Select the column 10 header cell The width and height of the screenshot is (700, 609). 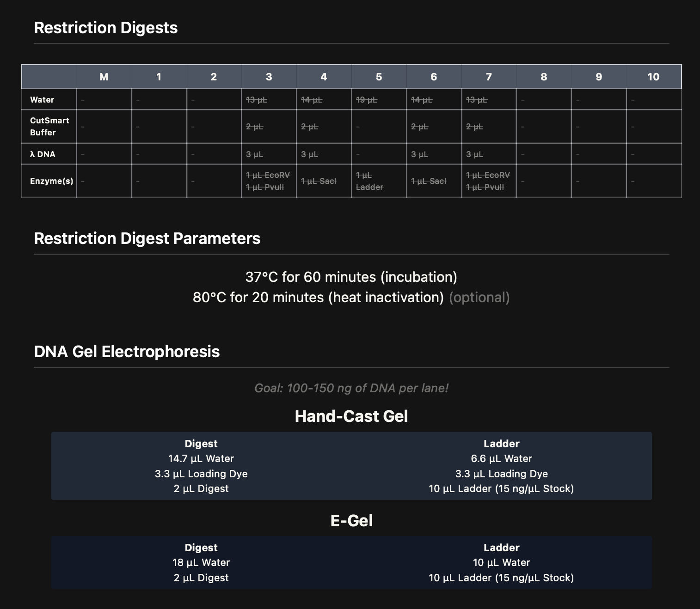coord(653,77)
